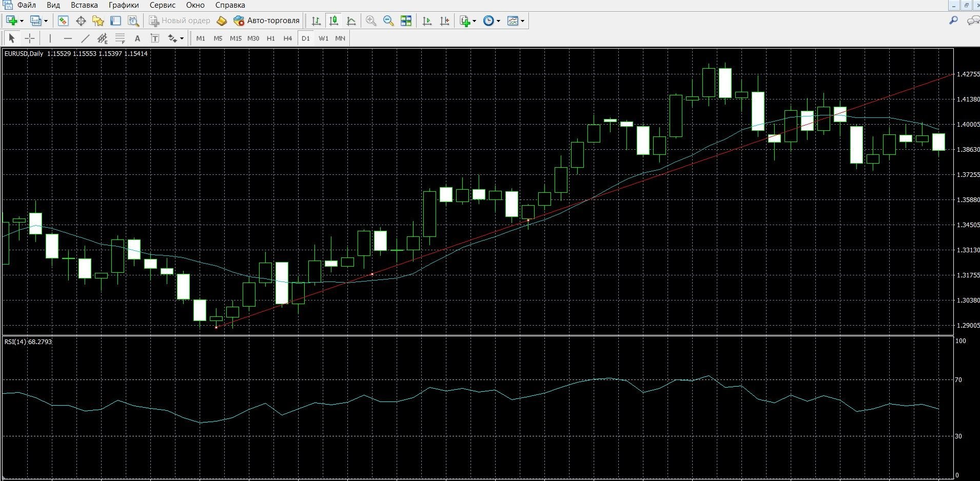Click the RSI(14) 68.2793 indicator label
This screenshot has width=980, height=481.
28,342
